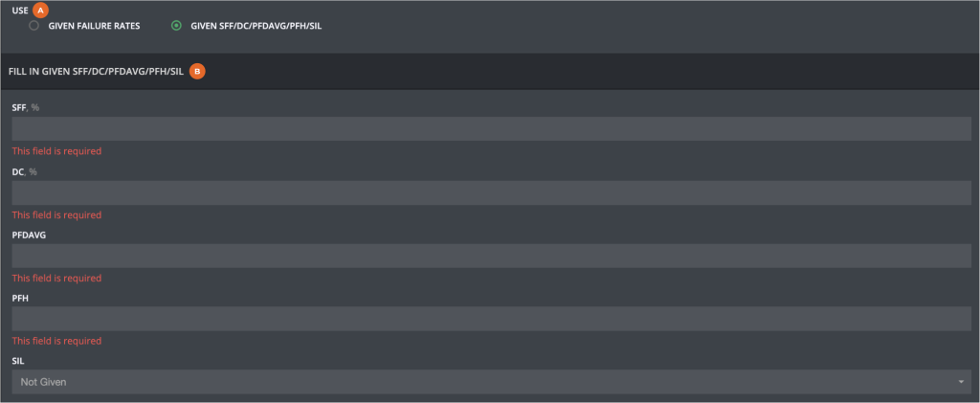
Task: Click the 'GIVEN FAILURE RATES' option label text
Action: pyautogui.click(x=94, y=26)
